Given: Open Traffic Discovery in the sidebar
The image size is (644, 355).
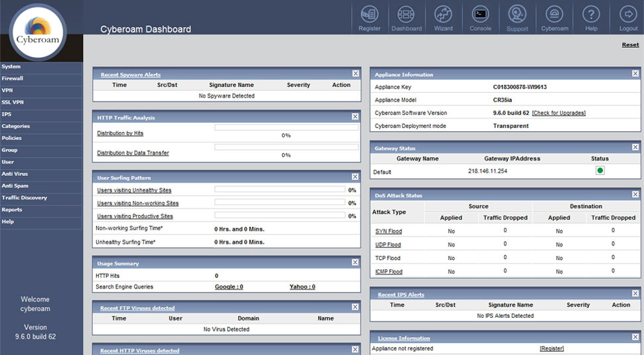Looking at the screenshot, I should coord(24,198).
